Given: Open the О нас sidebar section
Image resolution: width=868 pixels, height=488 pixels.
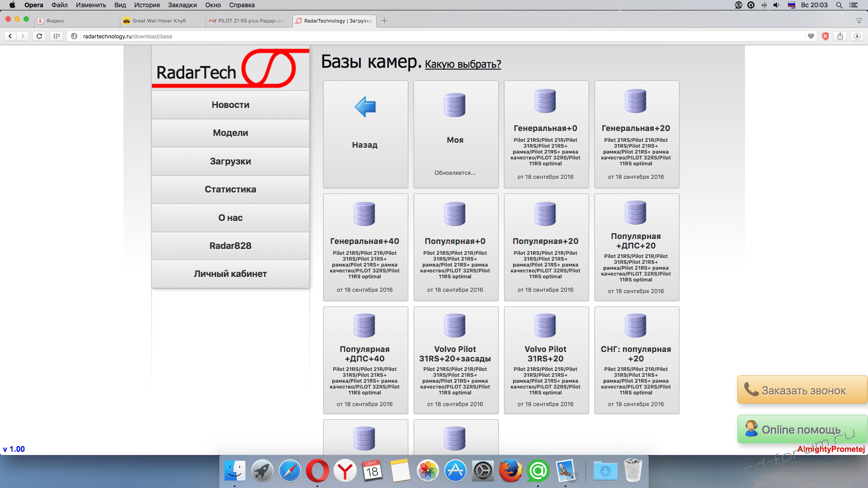Looking at the screenshot, I should coord(231,218).
